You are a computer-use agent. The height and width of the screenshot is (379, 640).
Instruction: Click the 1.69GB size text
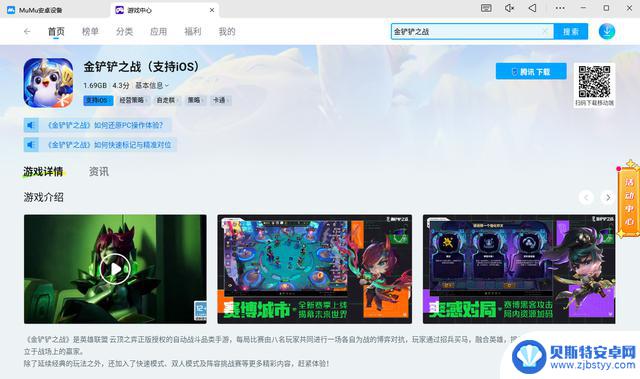[95, 85]
